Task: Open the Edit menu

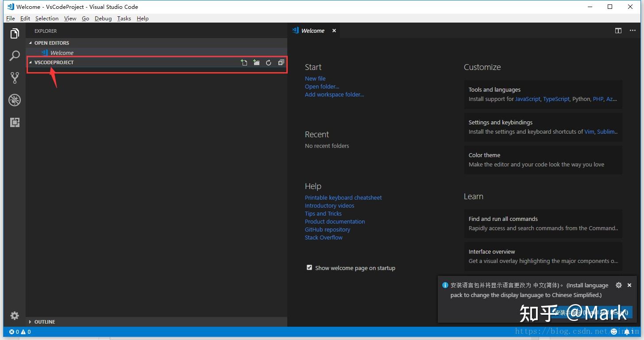Action: (x=25, y=18)
